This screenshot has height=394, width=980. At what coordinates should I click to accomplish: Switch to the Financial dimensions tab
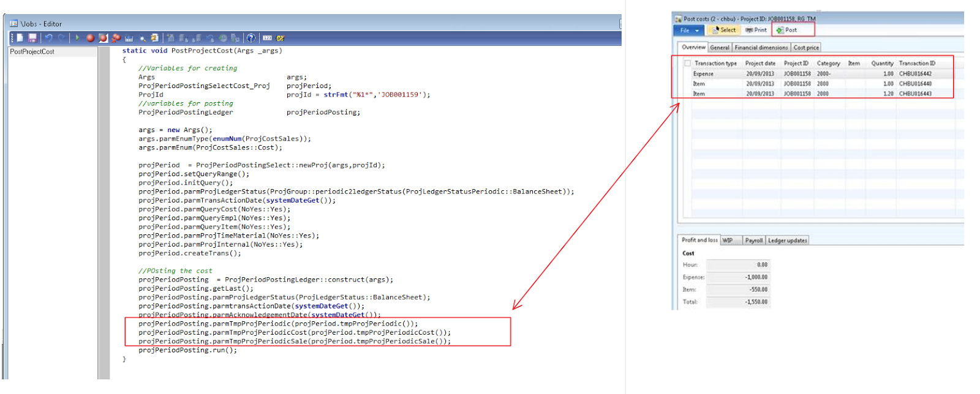coord(761,47)
